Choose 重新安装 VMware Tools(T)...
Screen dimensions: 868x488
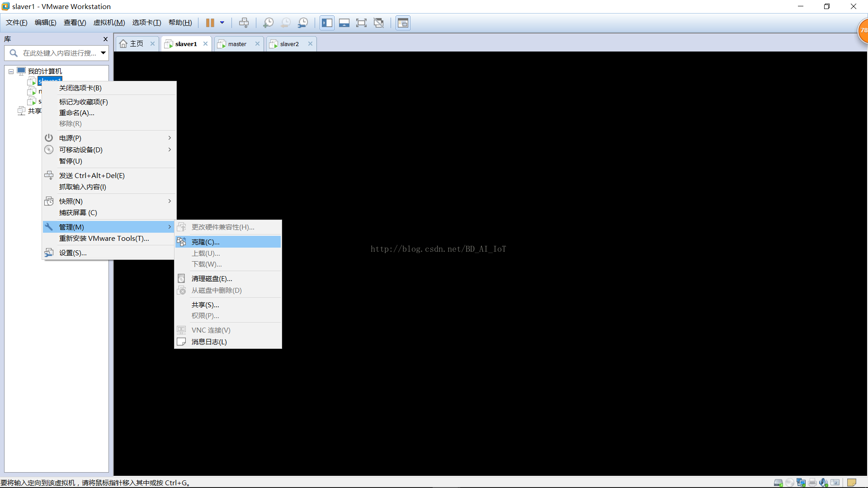[x=109, y=238]
